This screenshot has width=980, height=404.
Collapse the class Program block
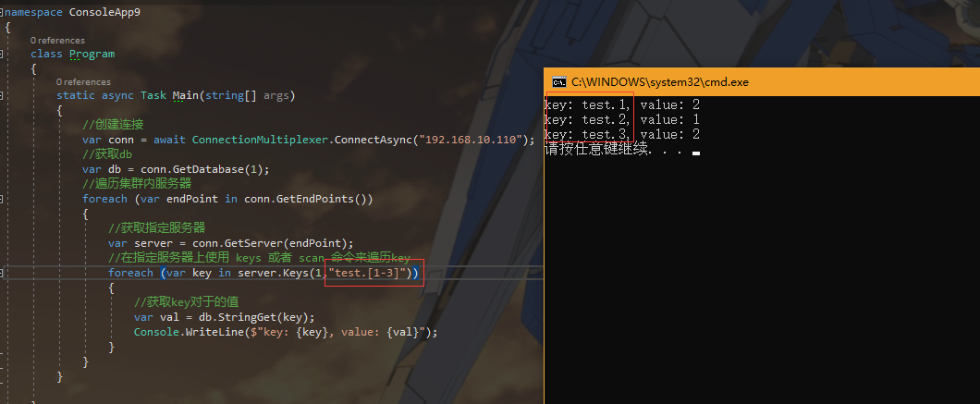(x=1, y=54)
